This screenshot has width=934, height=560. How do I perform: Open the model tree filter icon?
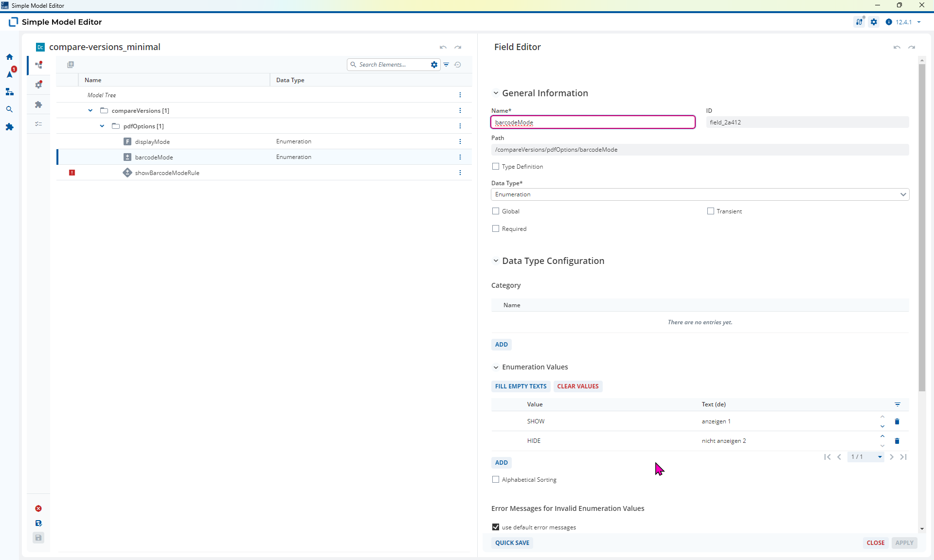pos(446,65)
